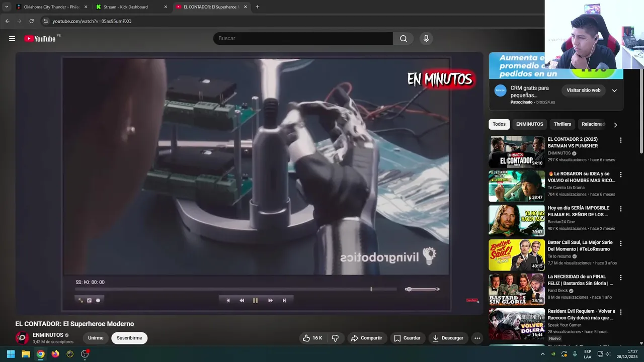Select the Todos filter chip
The width and height of the screenshot is (644, 362).
(x=499, y=124)
